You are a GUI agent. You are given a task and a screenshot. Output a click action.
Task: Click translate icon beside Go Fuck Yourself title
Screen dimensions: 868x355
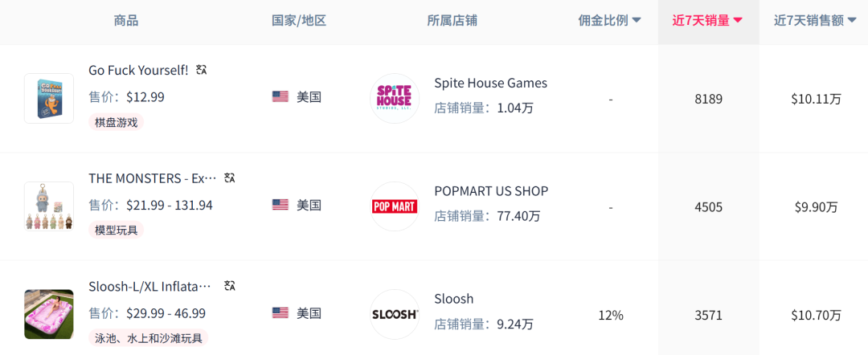pyautogui.click(x=202, y=71)
